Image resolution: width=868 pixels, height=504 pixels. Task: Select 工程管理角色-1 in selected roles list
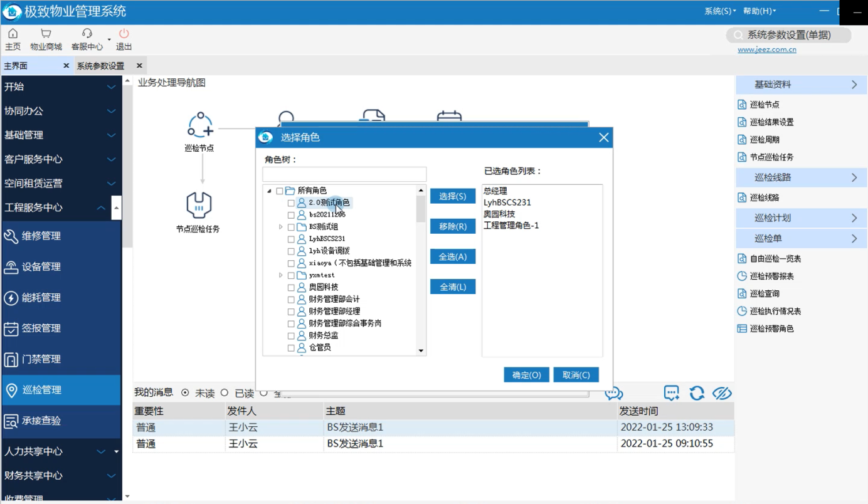coord(511,225)
